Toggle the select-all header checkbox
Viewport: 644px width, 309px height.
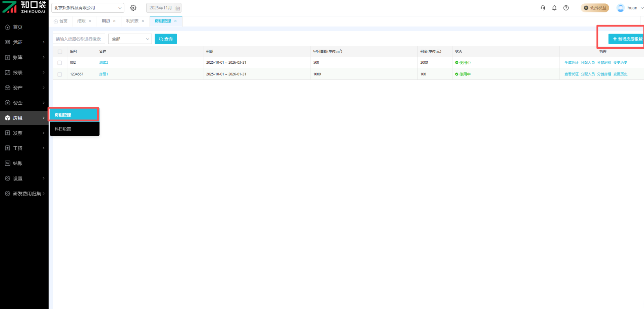pyautogui.click(x=60, y=52)
